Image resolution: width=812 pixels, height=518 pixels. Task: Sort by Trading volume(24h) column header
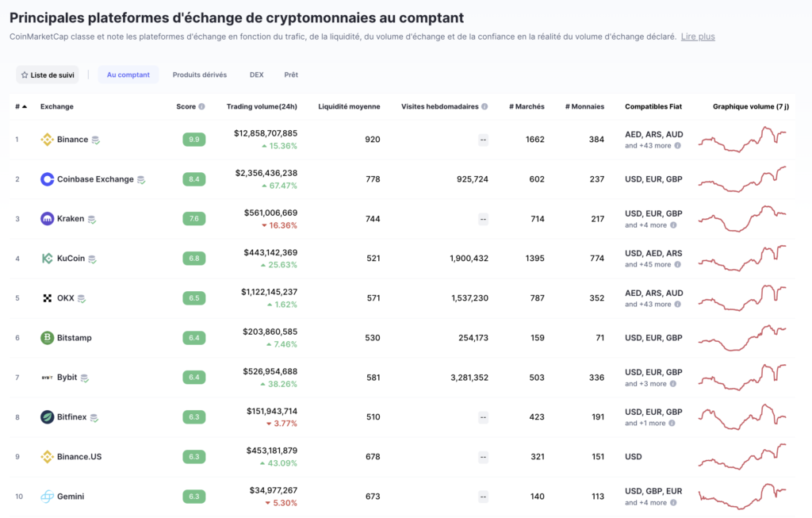[x=262, y=107]
